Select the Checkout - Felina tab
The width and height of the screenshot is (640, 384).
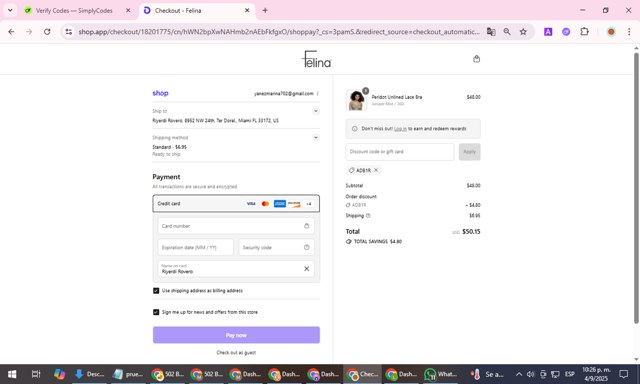[x=196, y=11]
